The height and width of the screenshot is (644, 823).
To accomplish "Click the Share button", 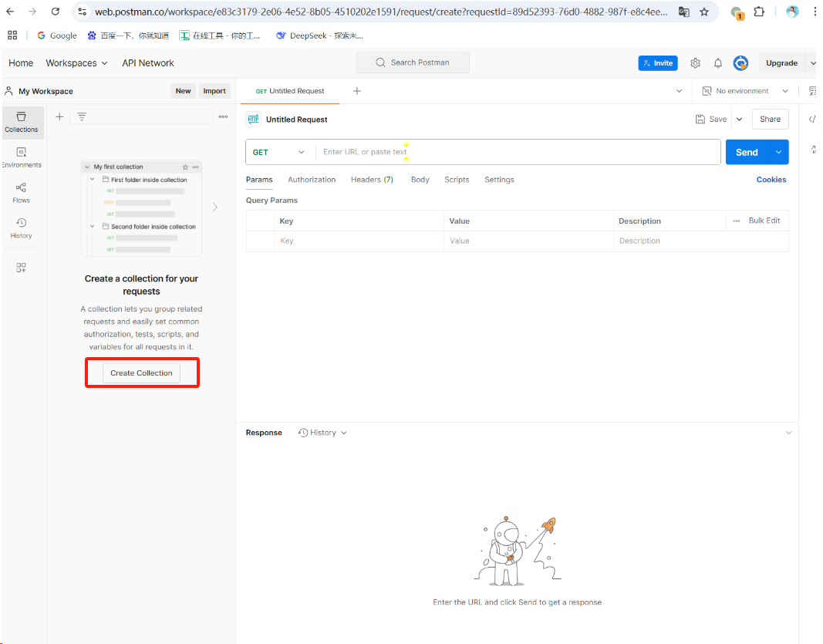I will coord(770,119).
